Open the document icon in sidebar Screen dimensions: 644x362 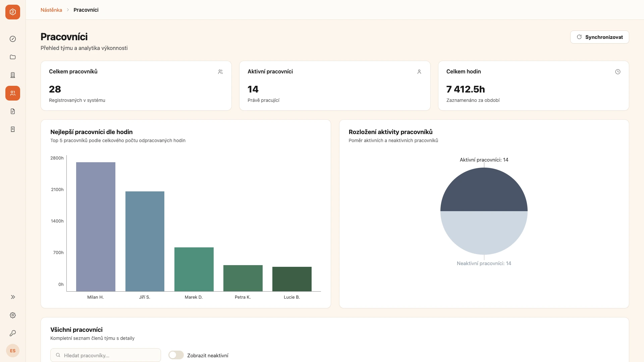point(13,111)
